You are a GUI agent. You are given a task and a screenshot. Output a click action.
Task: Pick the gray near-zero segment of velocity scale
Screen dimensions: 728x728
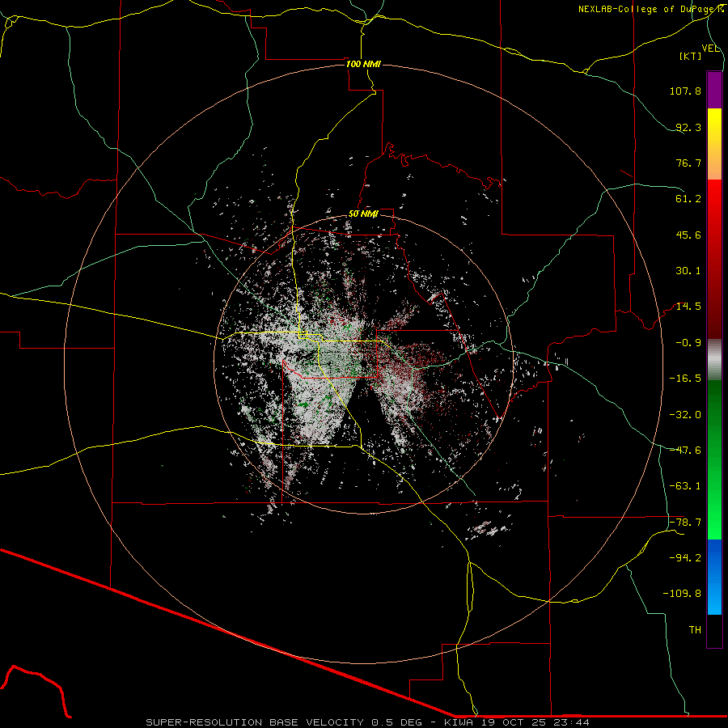[714, 360]
